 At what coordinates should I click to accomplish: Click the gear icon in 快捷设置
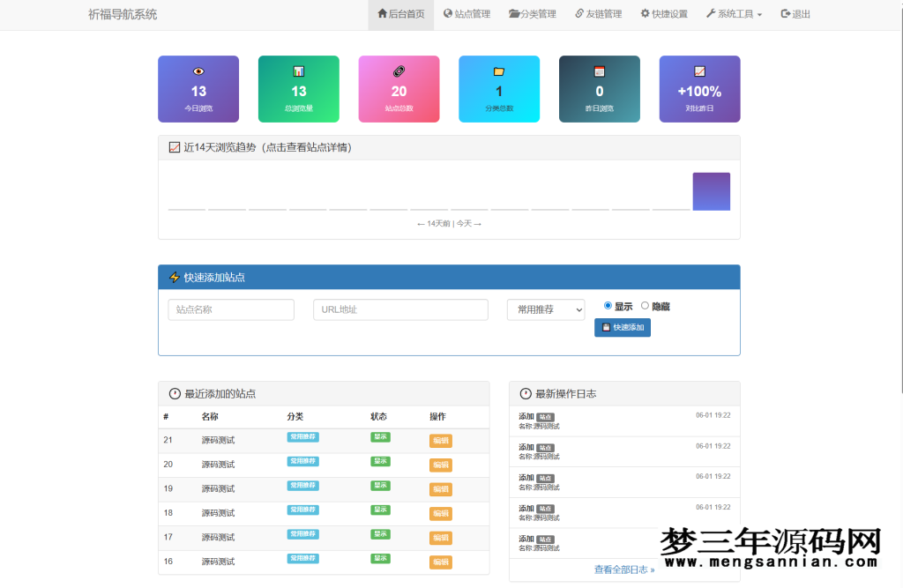[645, 13]
